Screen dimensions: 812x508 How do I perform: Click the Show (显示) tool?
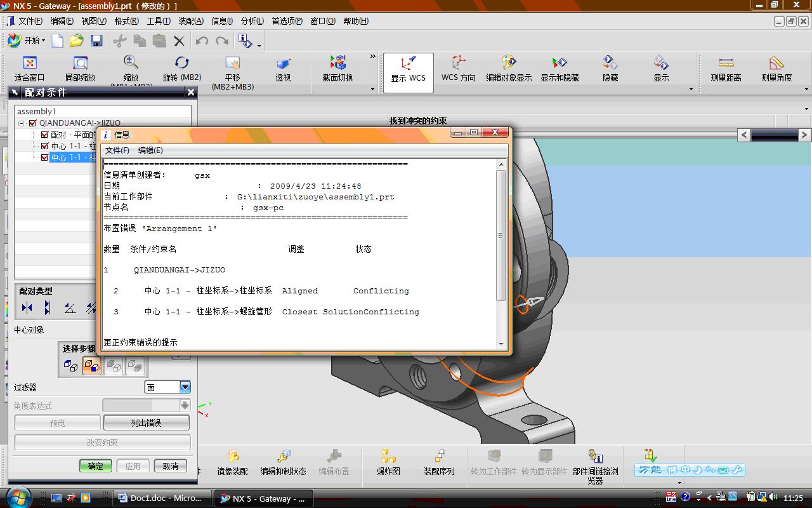pyautogui.click(x=661, y=69)
